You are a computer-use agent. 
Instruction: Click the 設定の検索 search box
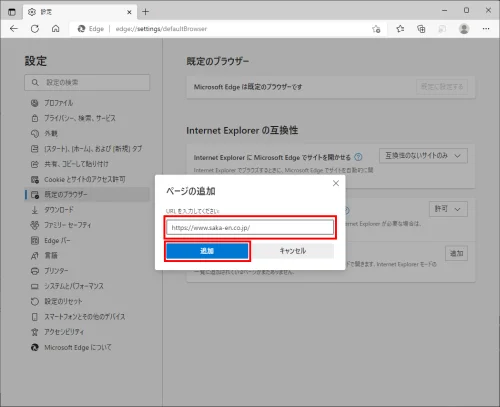point(87,82)
